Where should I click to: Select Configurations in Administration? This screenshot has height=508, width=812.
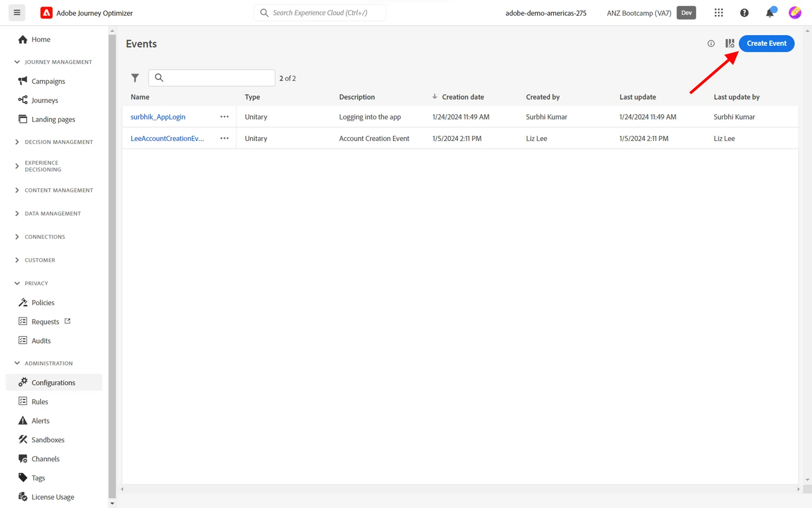pyautogui.click(x=54, y=382)
